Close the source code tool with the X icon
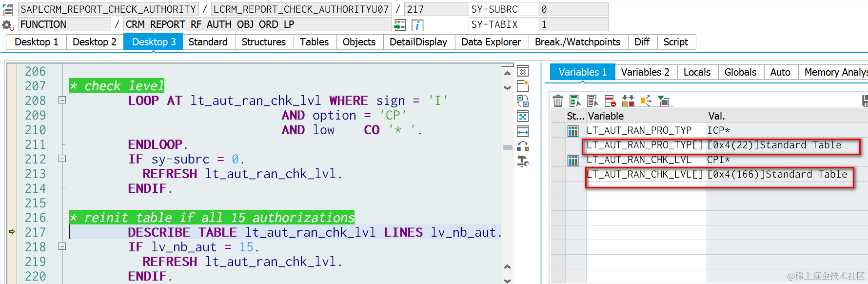The height and width of the screenshot is (284, 868). (523, 72)
